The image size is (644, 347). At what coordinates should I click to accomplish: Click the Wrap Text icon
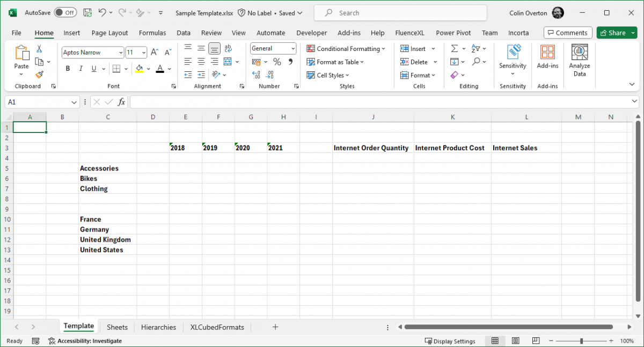pyautogui.click(x=228, y=48)
